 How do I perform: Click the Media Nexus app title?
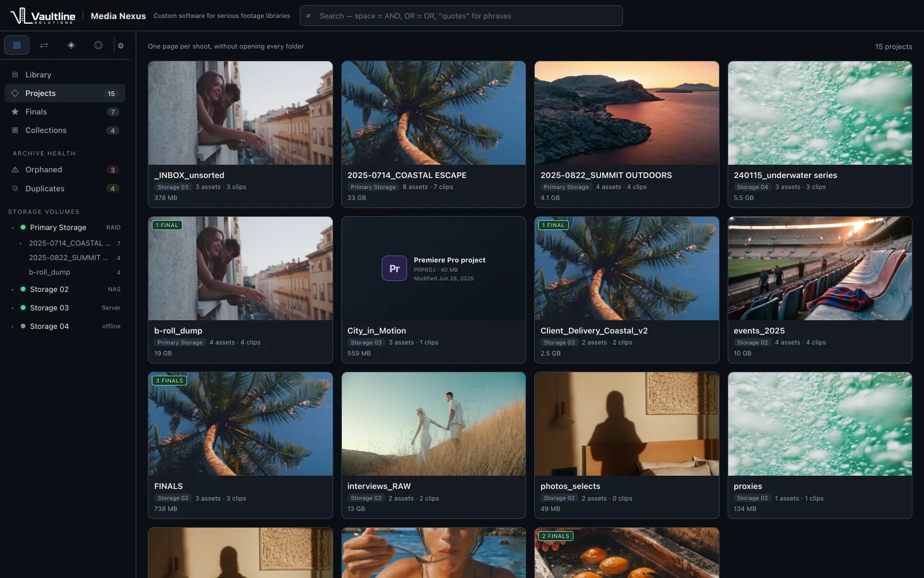(x=118, y=16)
